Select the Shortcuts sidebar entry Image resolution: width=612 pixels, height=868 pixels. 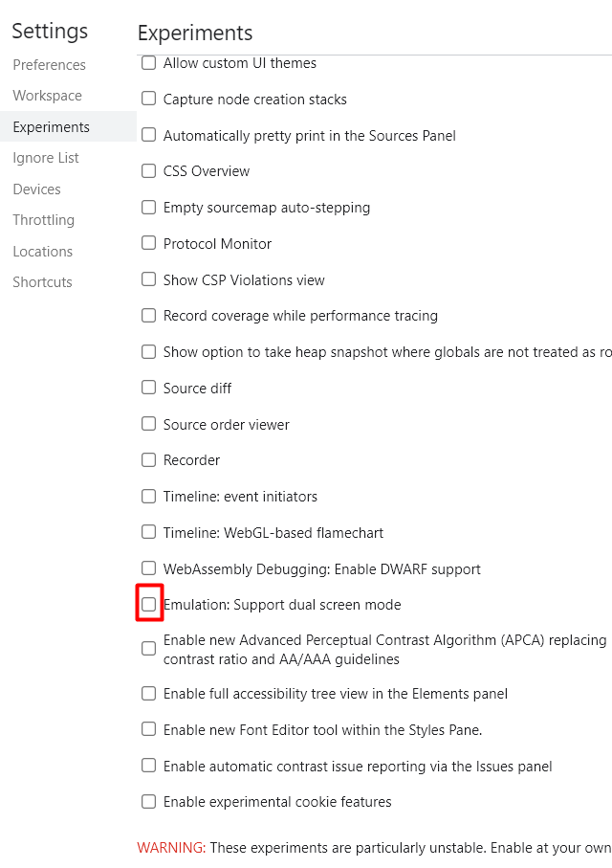[42, 281]
